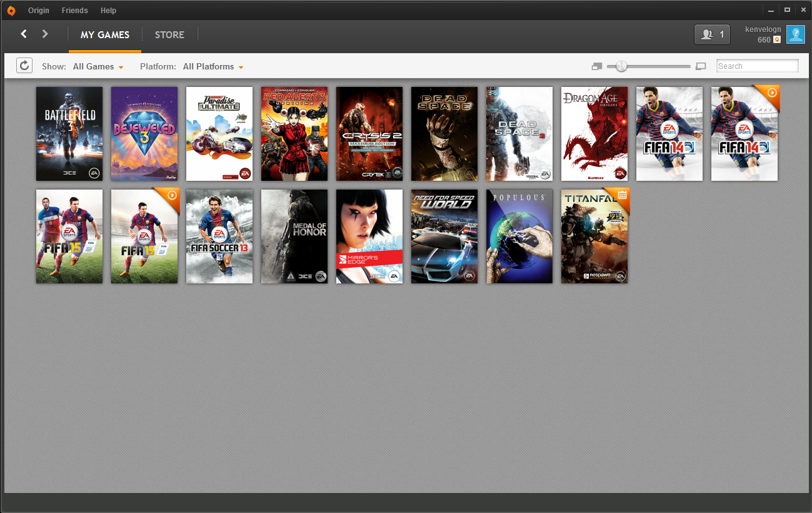Image resolution: width=812 pixels, height=513 pixels.
Task: Select the FIFA 15 tile with play badge
Action: click(144, 236)
